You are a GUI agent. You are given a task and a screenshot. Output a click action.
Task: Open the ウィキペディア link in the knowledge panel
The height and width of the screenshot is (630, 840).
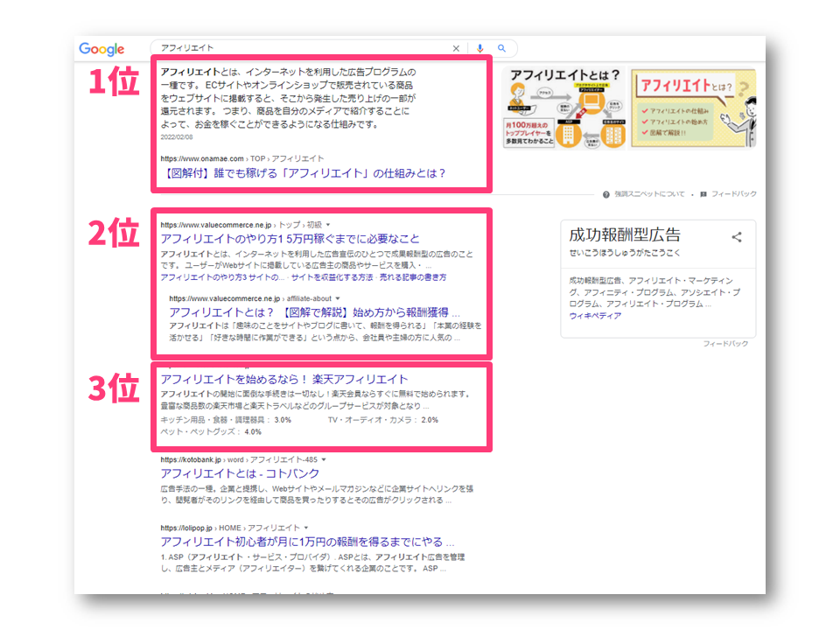coord(595,316)
